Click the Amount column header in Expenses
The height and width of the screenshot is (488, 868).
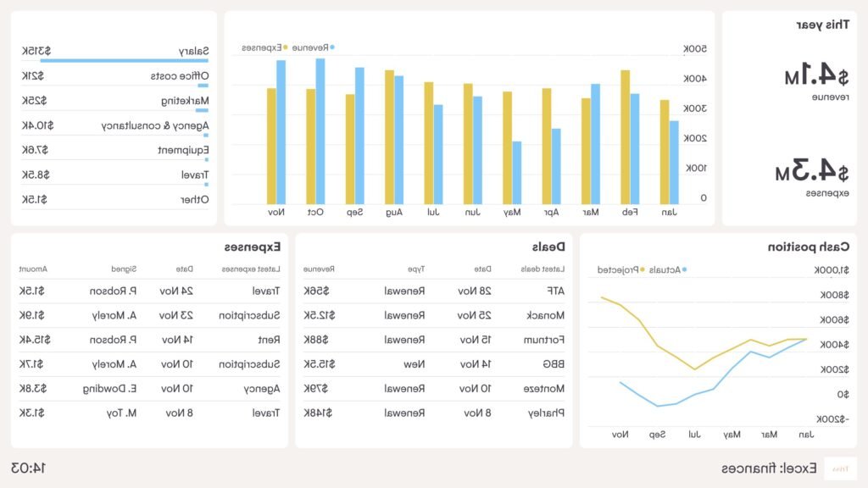click(x=33, y=269)
